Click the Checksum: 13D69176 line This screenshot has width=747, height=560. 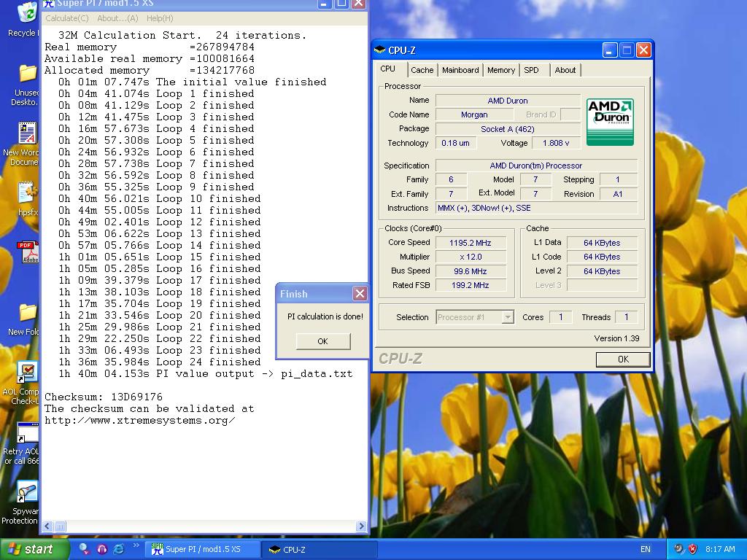(104, 397)
